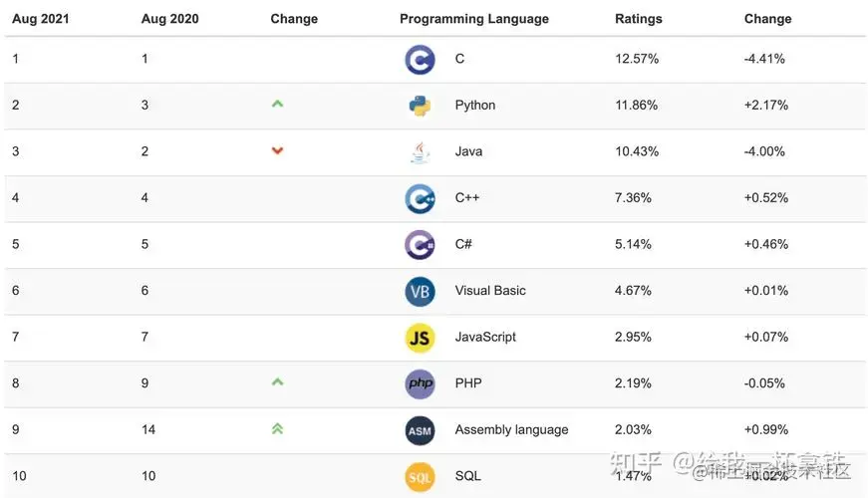
Task: Click the Ratings column header
Action: pos(640,19)
